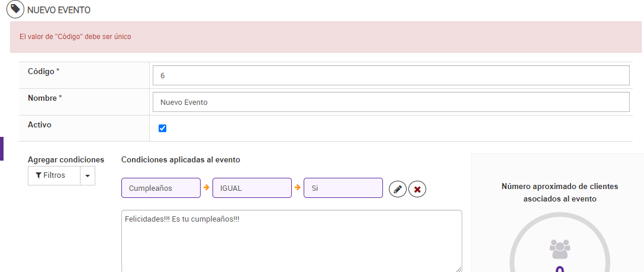
Task: Expand the Filtros dropdown caret
Action: [88, 175]
